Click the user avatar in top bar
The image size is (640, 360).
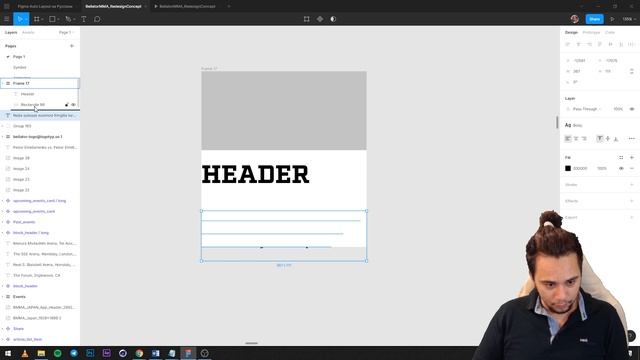[x=575, y=19]
